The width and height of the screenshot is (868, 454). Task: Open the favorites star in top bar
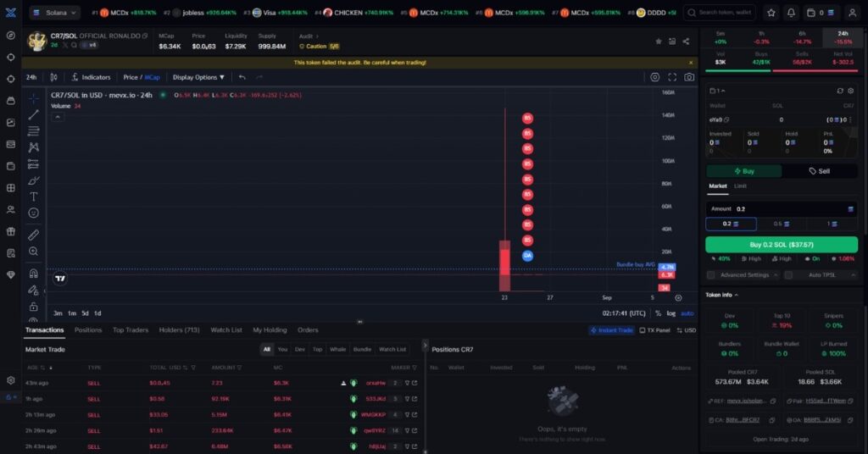click(x=771, y=12)
